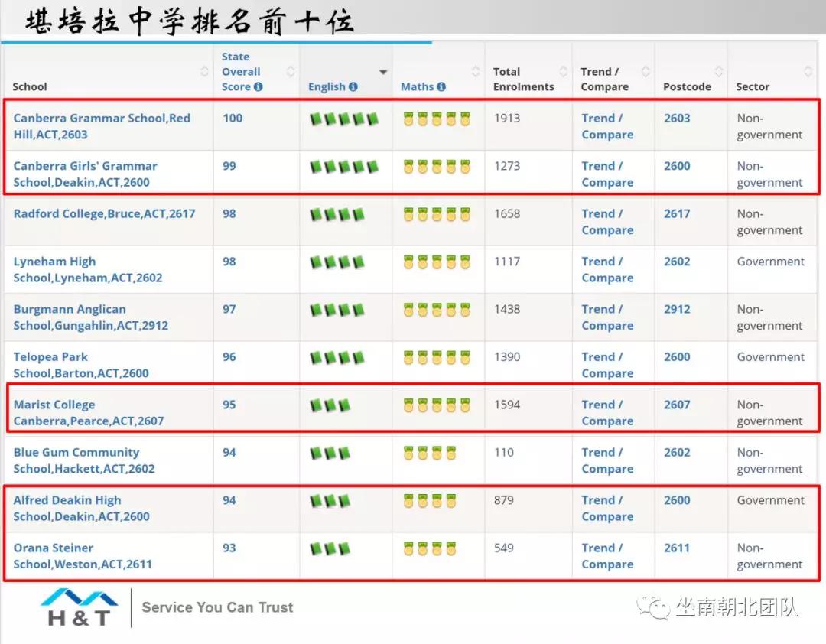This screenshot has height=644, width=826.
Task: Click postcode 2607 link
Action: (x=677, y=405)
